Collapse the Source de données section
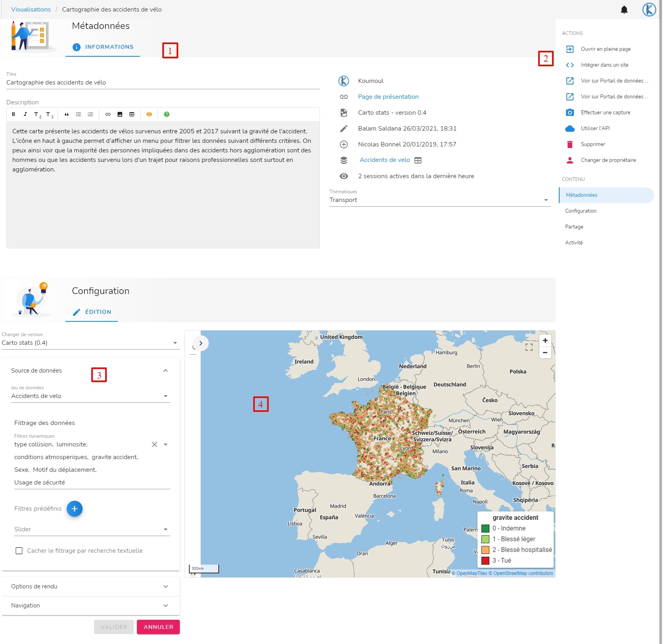 [x=166, y=371]
